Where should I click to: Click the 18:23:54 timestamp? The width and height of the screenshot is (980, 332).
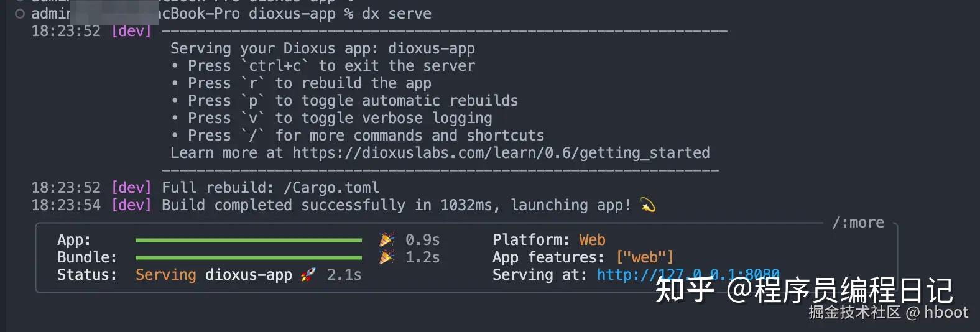pos(66,205)
